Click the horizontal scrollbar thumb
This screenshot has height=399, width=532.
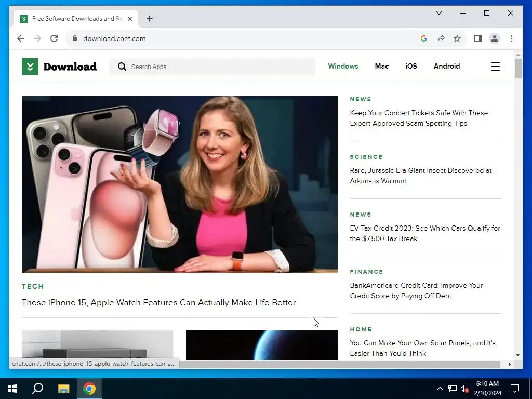(x=340, y=364)
